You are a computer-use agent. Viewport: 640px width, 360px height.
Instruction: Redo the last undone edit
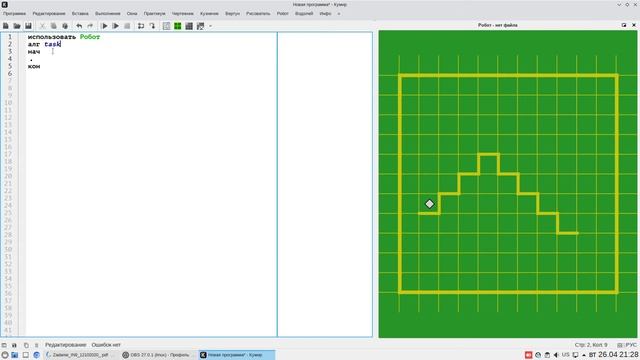90,26
